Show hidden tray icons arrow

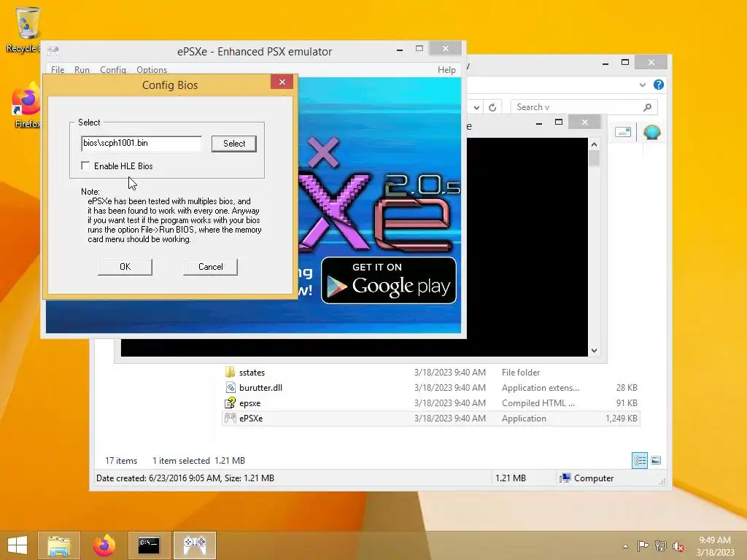[625, 546]
